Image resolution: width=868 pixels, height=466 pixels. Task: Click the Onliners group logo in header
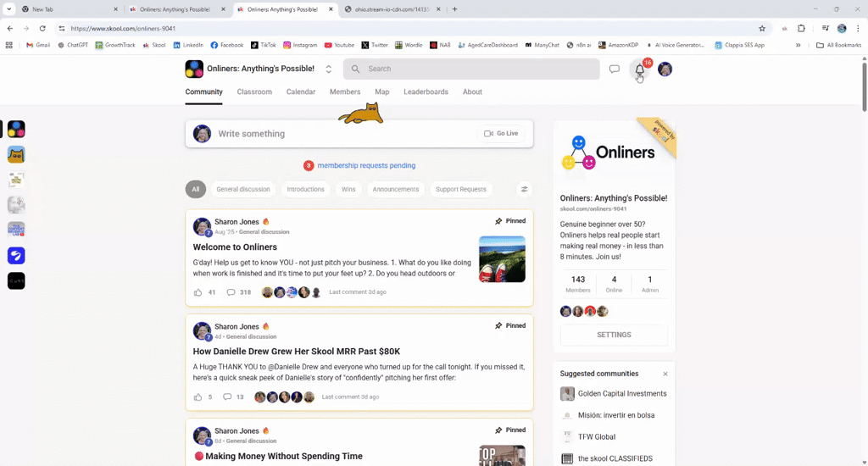[x=194, y=69]
